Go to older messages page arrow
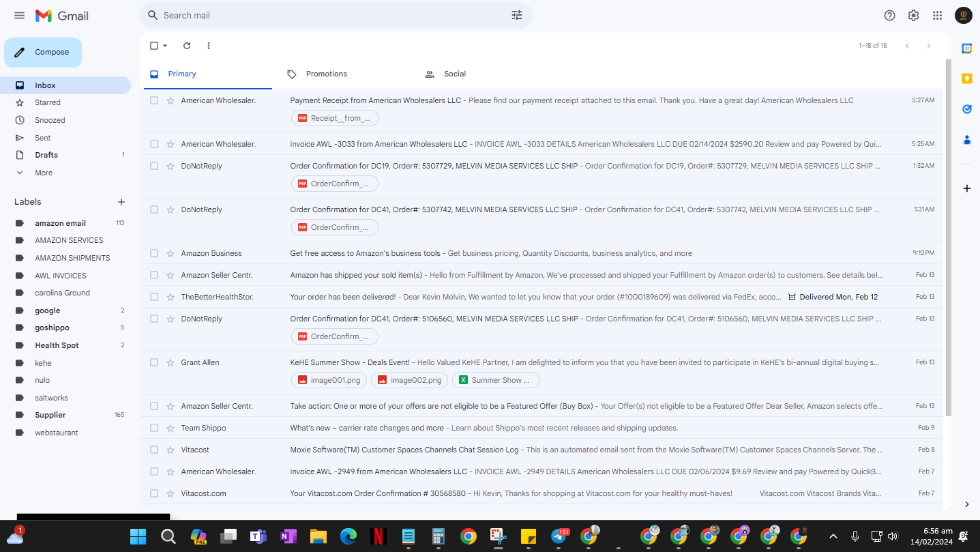Screen dimensions: 980x552 [x=928, y=46]
